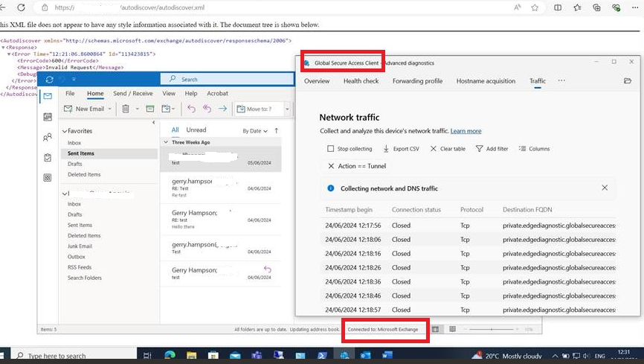The height and width of the screenshot is (364, 644).
Task: Open Outlook File menu
Action: (70, 93)
